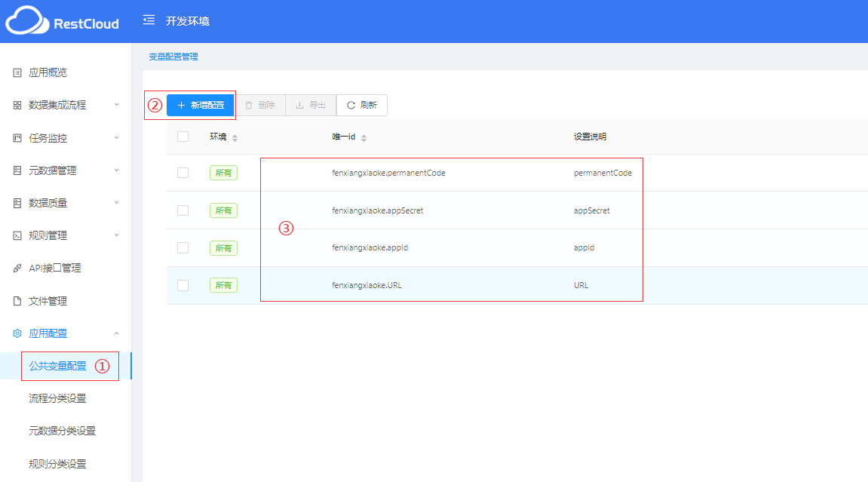
Task: Click the 应用概览 sidebar icon
Action: [x=17, y=72]
